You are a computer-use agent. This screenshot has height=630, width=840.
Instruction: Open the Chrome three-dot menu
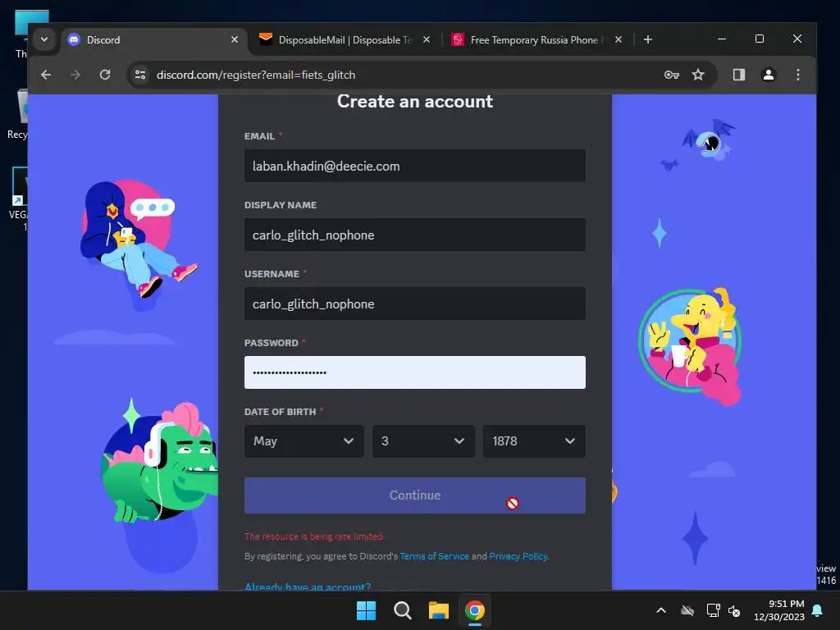(x=797, y=75)
